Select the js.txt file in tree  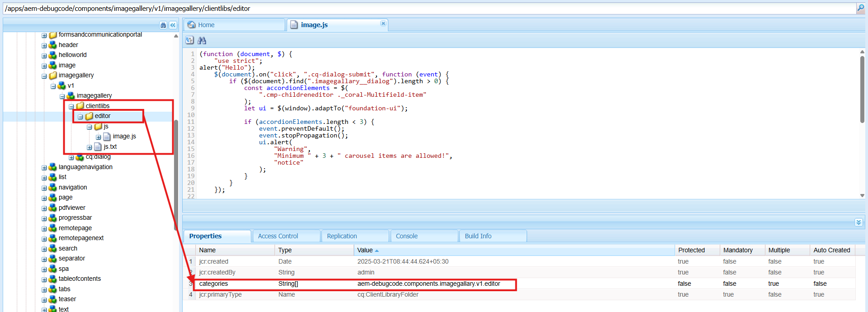110,147
